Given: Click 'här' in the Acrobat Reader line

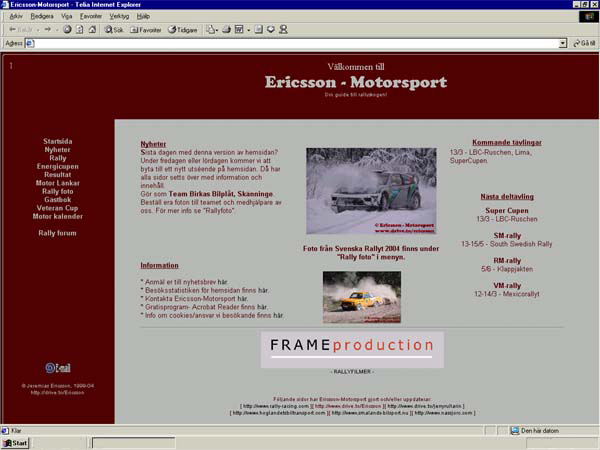Looking at the screenshot, I should (x=262, y=307).
